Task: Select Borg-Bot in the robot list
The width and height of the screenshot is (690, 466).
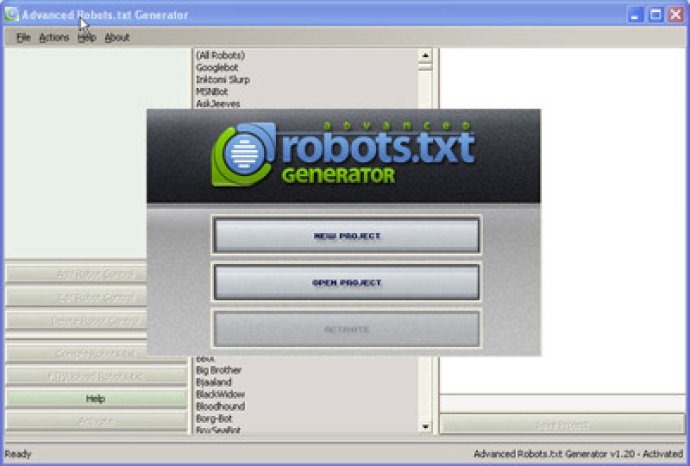Action: click(x=214, y=418)
